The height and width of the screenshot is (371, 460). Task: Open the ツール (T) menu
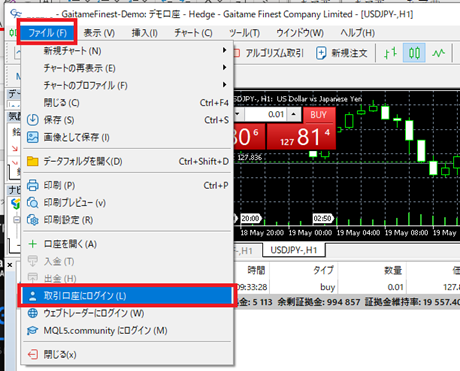tap(244, 33)
